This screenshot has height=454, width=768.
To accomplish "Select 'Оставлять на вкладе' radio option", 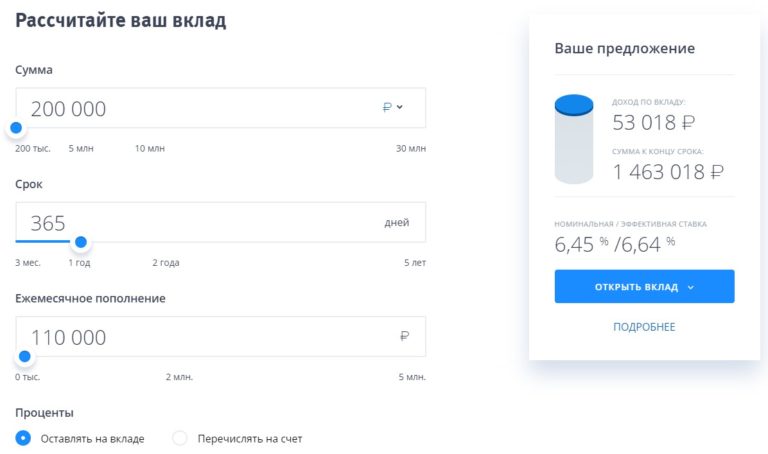I will coord(23,438).
